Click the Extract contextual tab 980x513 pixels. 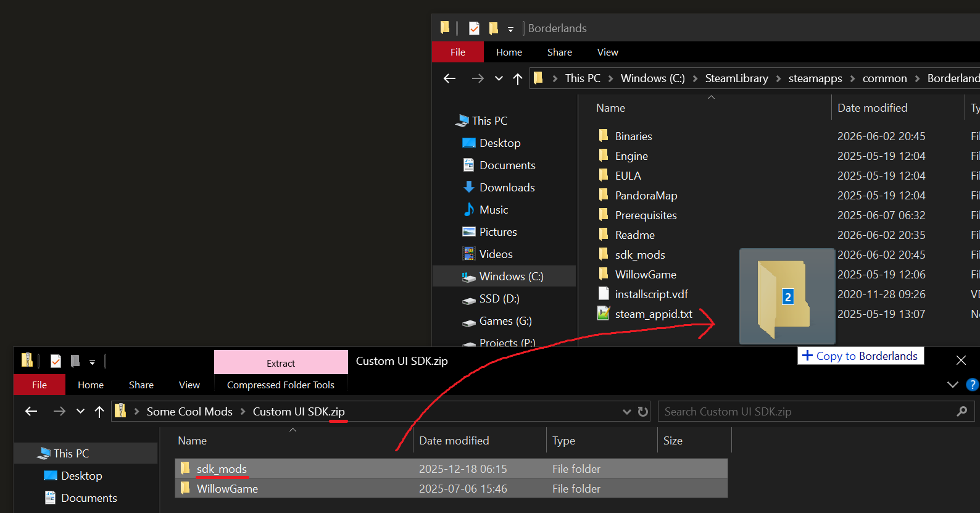[281, 363]
